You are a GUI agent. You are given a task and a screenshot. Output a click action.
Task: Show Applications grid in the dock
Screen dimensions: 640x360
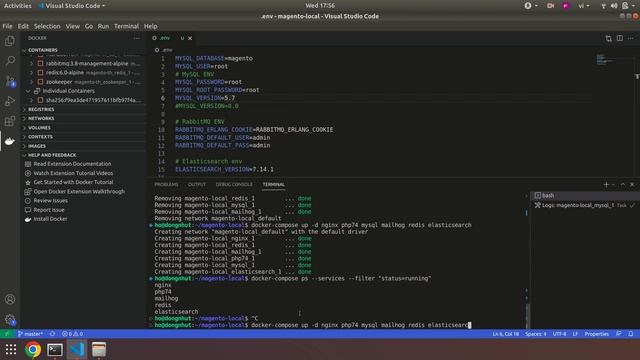(x=11, y=350)
